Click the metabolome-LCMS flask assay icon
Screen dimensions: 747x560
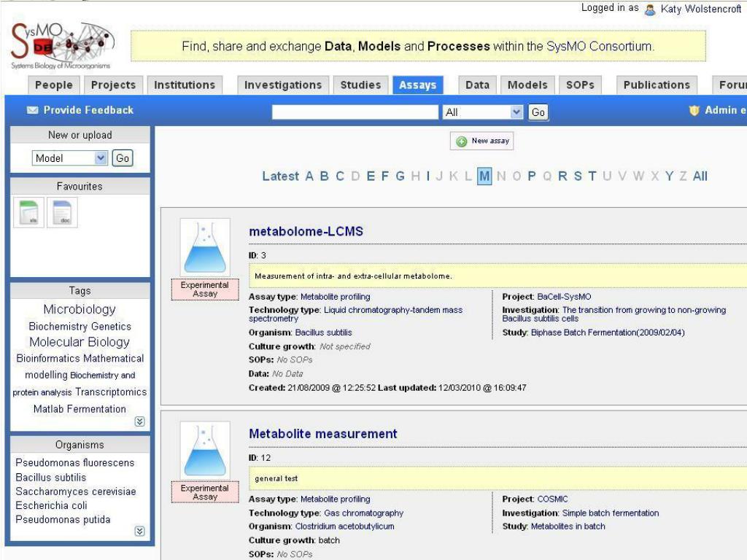(205, 247)
